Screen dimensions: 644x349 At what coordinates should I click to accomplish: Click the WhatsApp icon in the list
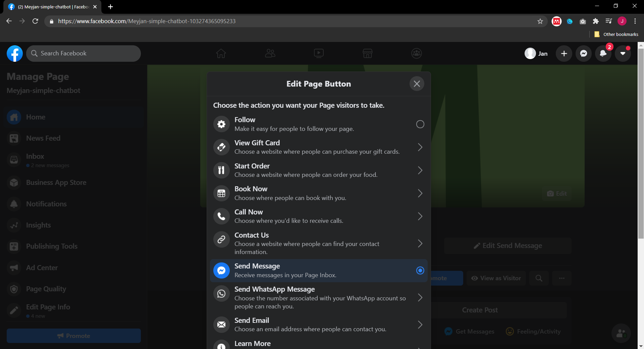tap(221, 294)
